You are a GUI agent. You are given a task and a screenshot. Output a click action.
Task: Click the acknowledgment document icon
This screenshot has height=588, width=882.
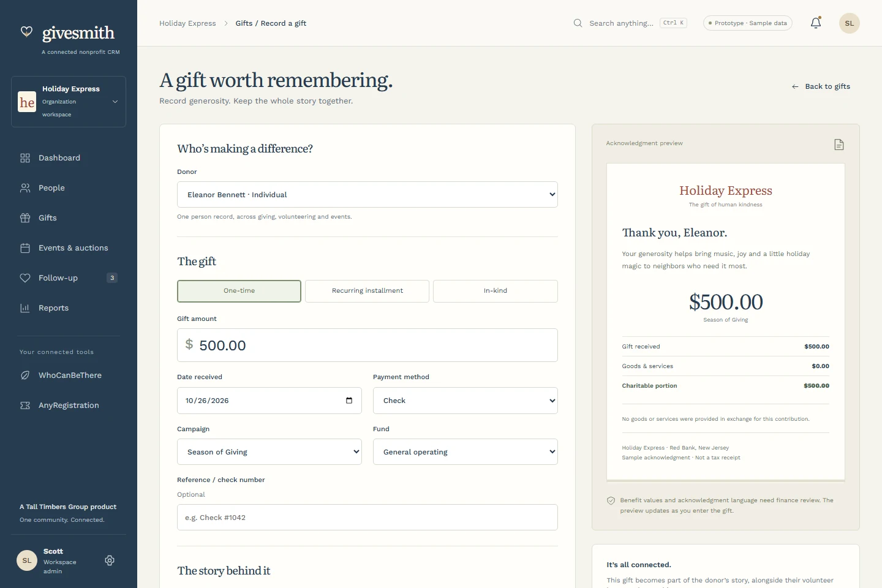click(839, 145)
